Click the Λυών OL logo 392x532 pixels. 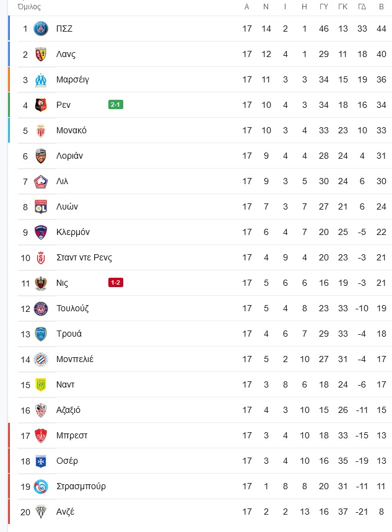click(41, 206)
